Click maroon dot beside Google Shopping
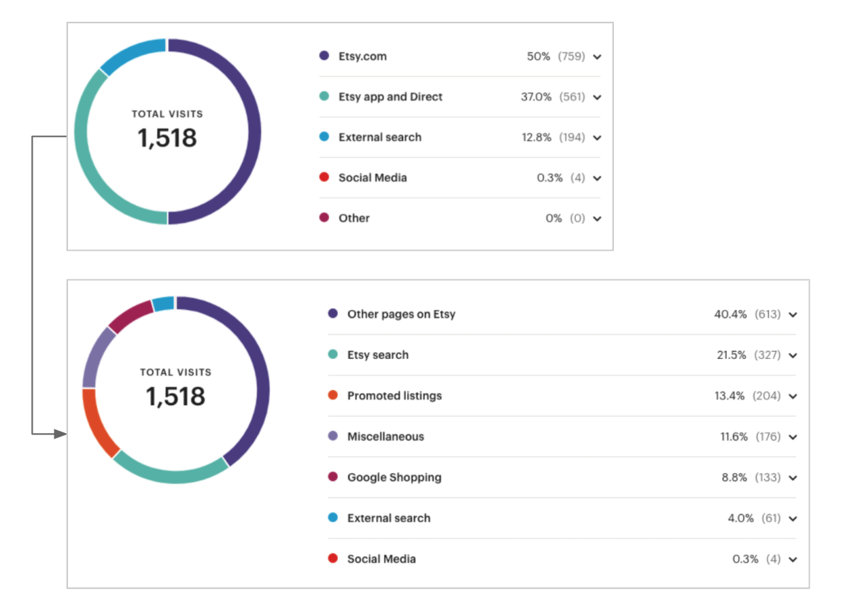Image resolution: width=843 pixels, height=616 pixels. point(332,477)
